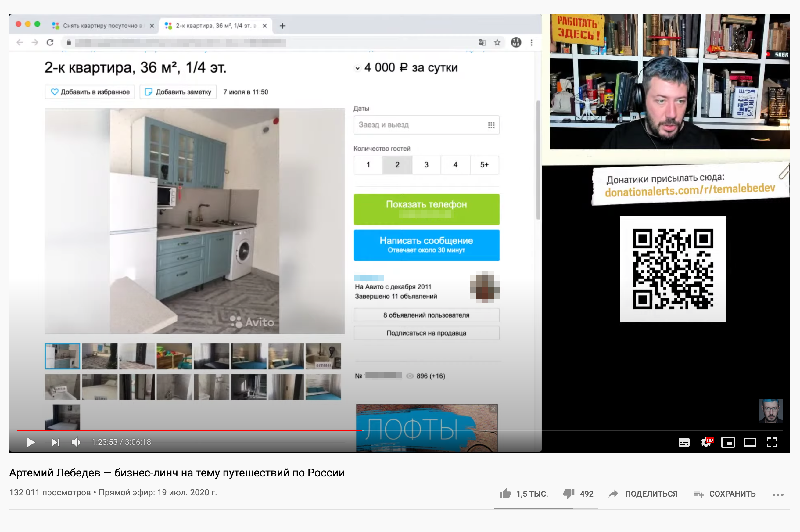Click the QR code in the stream
Image resolution: width=800 pixels, height=532 pixels.
pyautogui.click(x=673, y=269)
